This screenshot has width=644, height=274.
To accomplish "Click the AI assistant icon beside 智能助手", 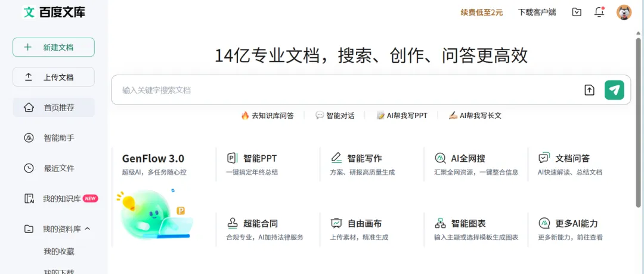I will click(29, 138).
